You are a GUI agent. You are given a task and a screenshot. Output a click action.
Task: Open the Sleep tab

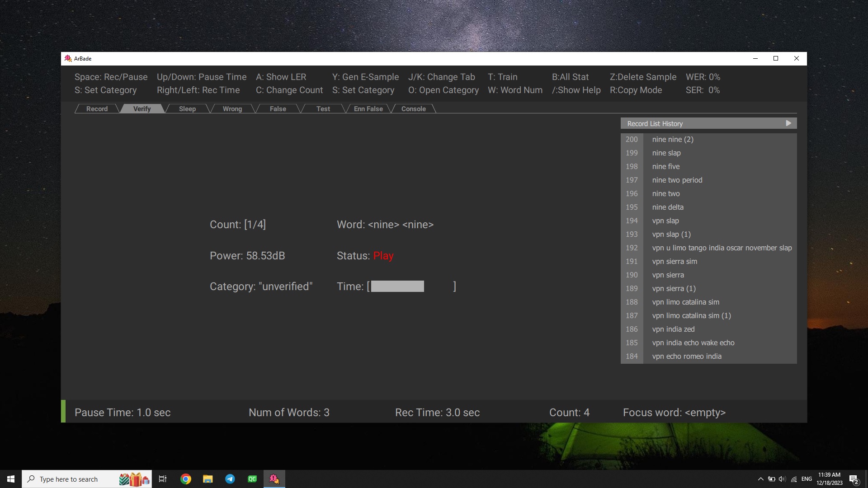[187, 109]
